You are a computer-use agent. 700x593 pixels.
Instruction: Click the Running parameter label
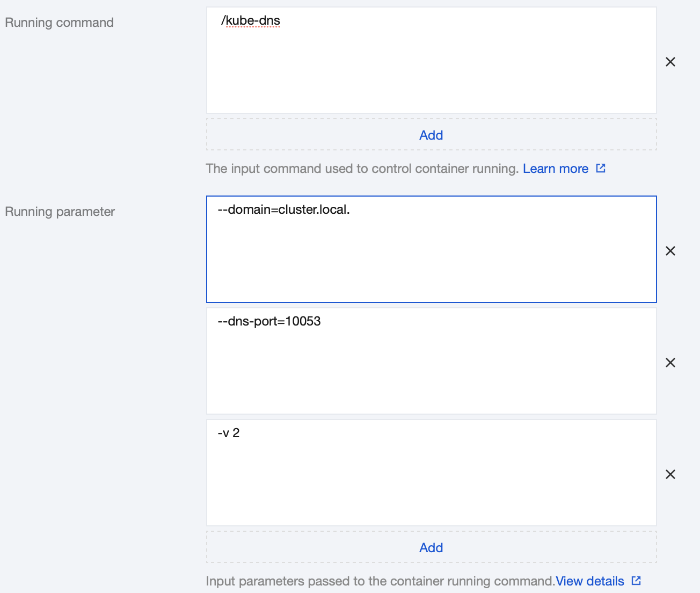[60, 212]
